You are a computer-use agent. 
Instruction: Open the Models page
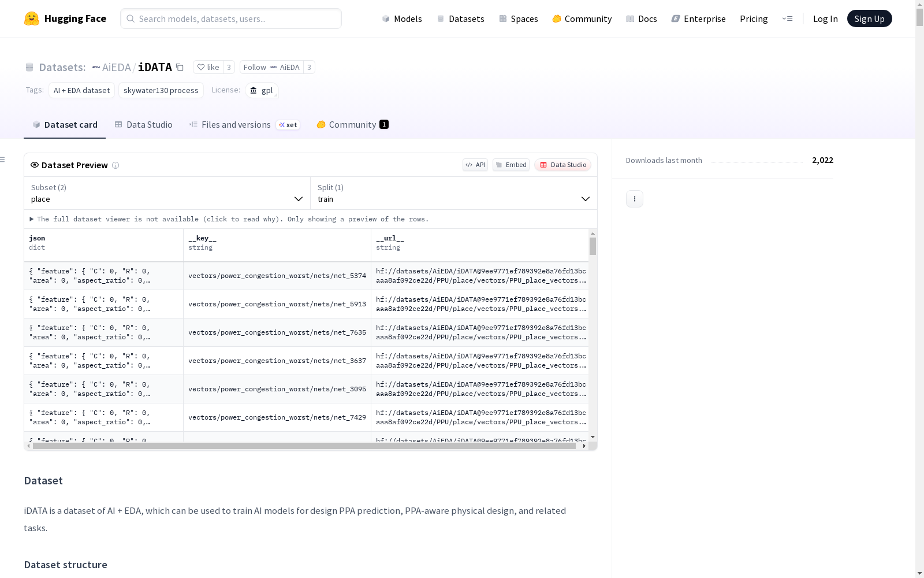point(402,18)
